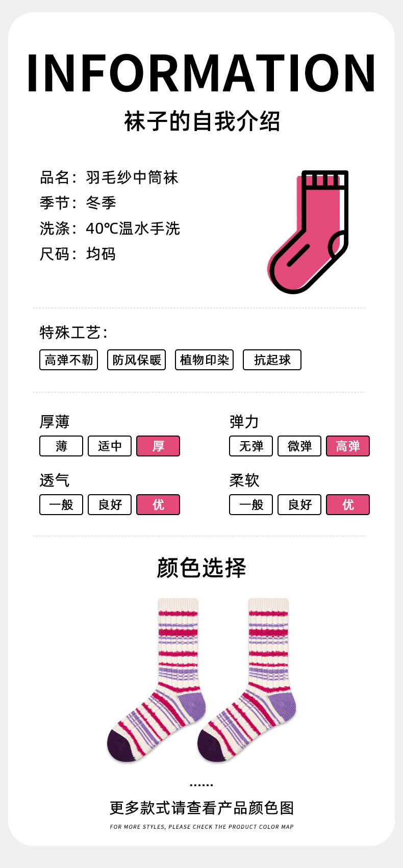The width and height of the screenshot is (403, 868).
Task: Select the 防风保暖 craft tag
Action: pyautogui.click(x=136, y=360)
